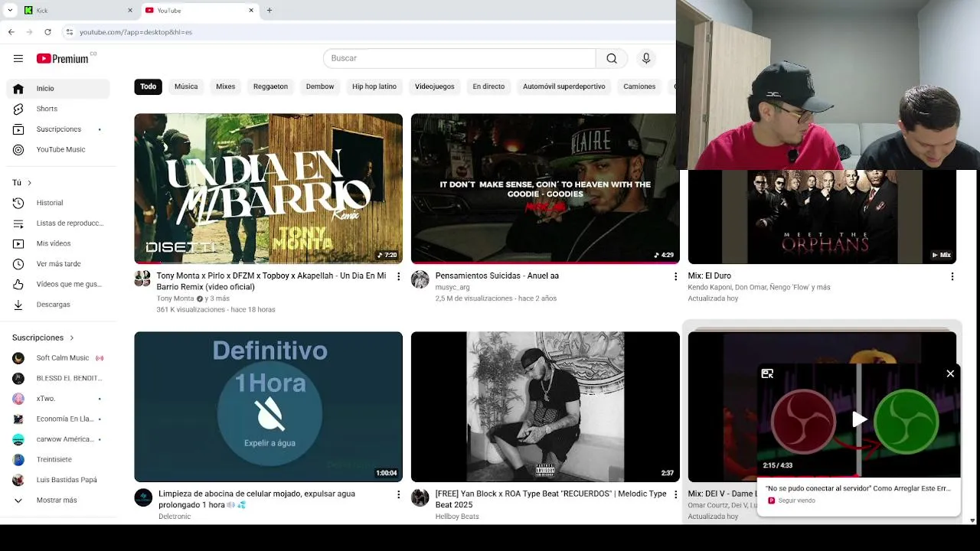980x551 pixels.
Task: Expand Mostrar más subscriptions
Action: (x=58, y=500)
